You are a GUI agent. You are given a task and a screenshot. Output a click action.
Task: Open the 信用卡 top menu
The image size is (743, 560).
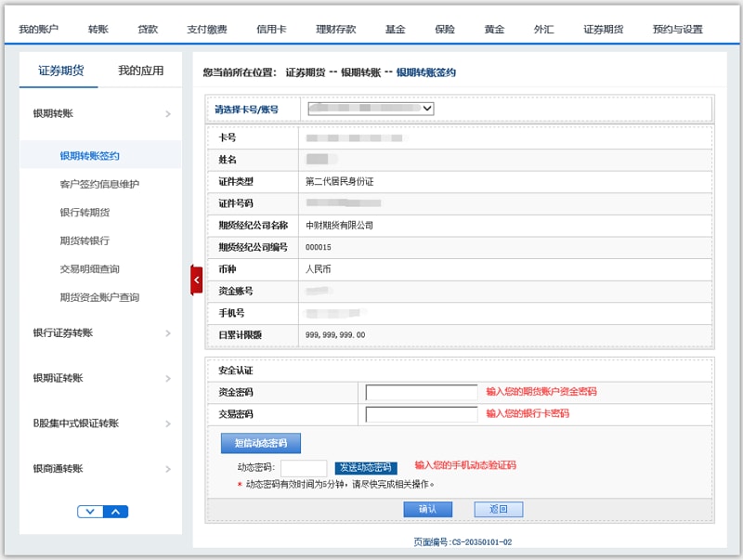pos(271,29)
